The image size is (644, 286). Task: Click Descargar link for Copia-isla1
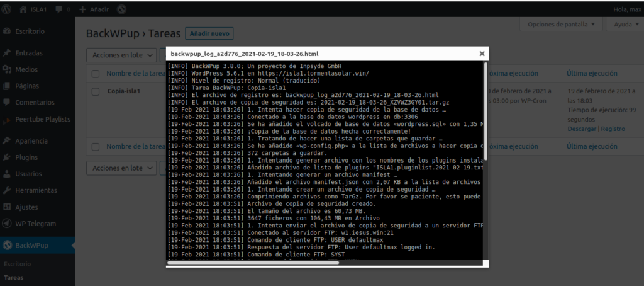point(581,129)
